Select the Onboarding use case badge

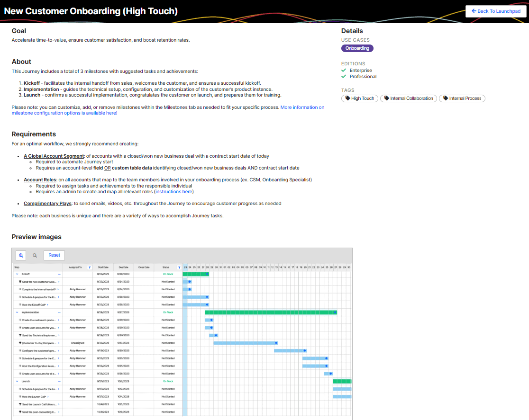click(x=357, y=48)
